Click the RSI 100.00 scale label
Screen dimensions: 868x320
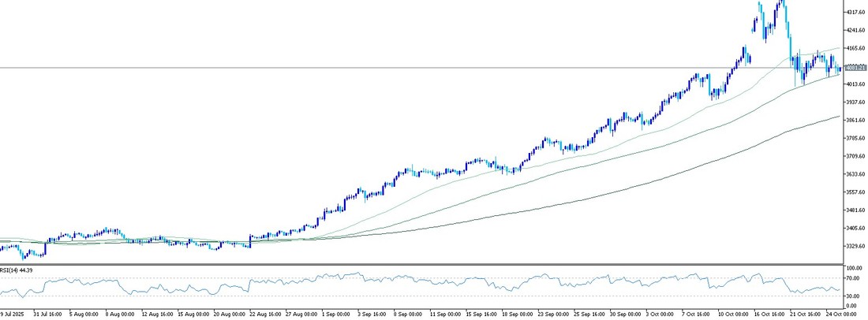(x=853, y=270)
